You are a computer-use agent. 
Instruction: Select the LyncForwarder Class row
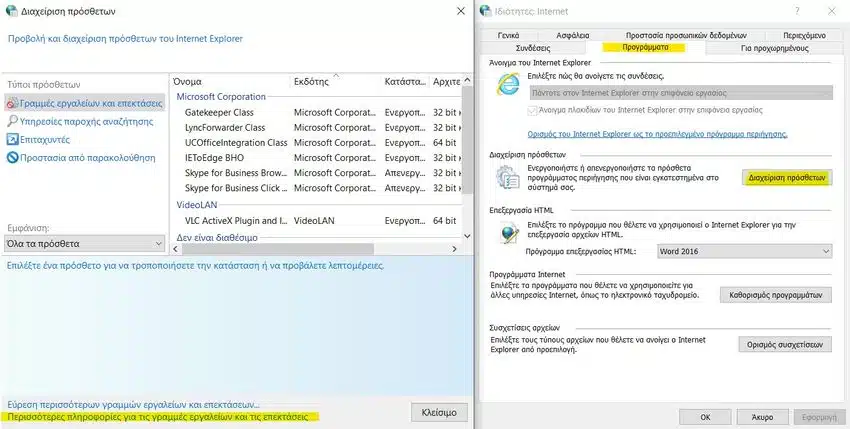coord(316,127)
